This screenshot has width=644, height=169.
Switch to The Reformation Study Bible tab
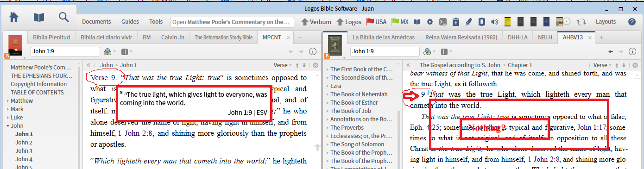click(x=223, y=37)
